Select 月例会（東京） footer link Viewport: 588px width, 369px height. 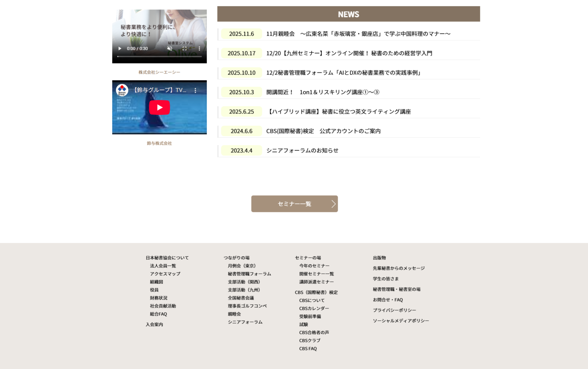[x=241, y=266]
